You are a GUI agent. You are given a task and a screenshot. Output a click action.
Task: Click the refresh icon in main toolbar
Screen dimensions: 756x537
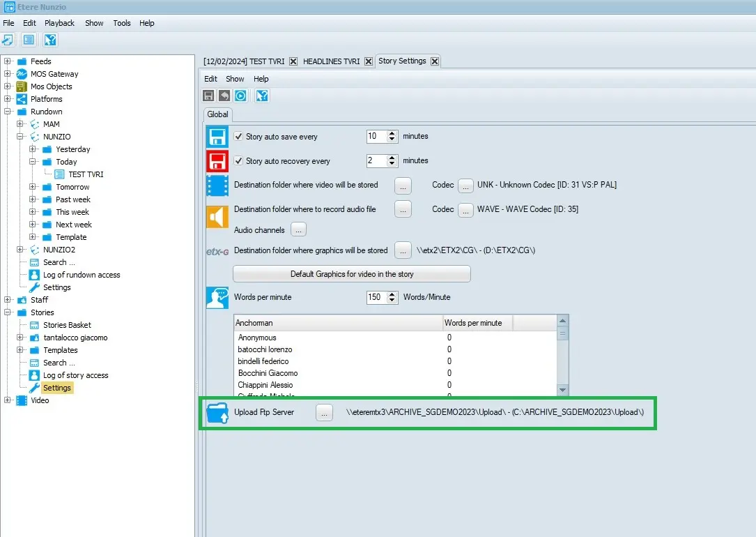(8, 40)
